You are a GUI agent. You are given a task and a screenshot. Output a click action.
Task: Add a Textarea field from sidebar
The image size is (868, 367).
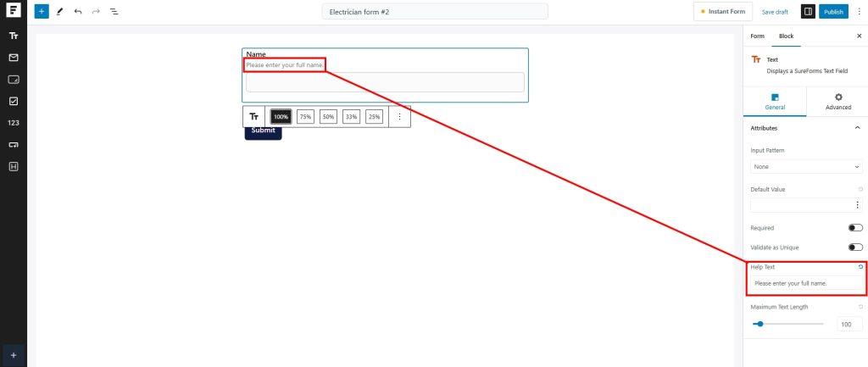pos(14,80)
